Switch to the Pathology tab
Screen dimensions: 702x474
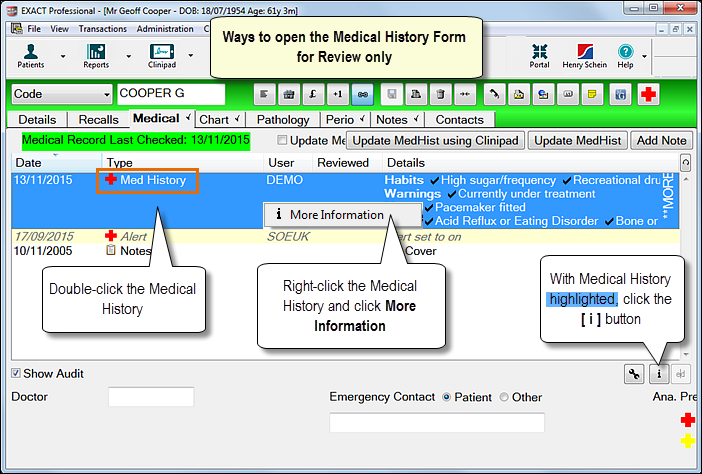click(283, 120)
